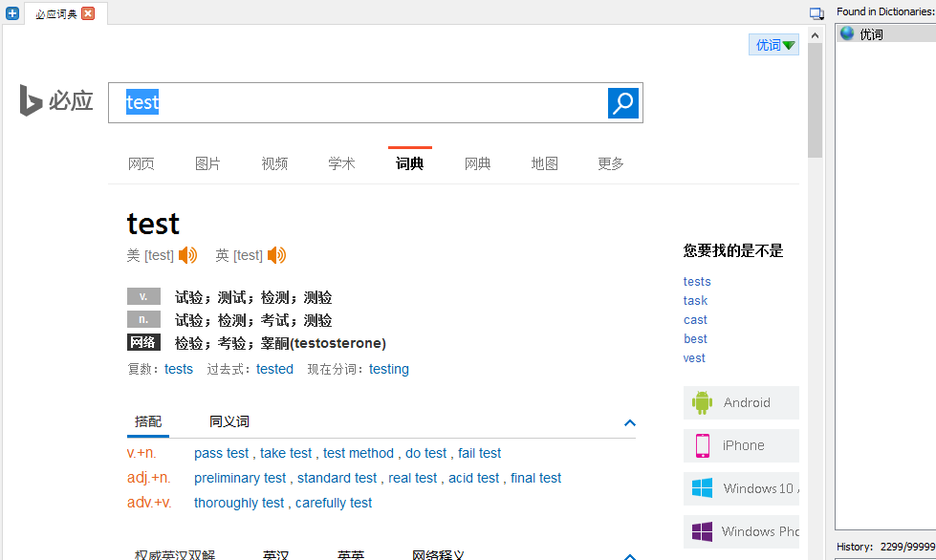Screen dimensions: 936x560
Task: Open the past tense tested link
Action: pos(274,369)
